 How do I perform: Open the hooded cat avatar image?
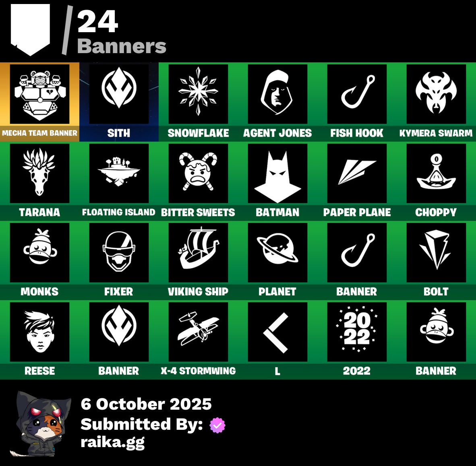tap(41, 423)
